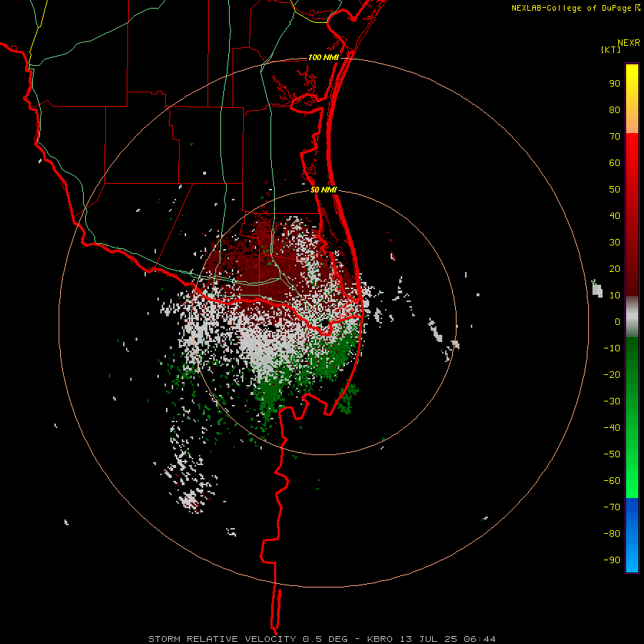Click the -30 knot scale label
The height and width of the screenshot is (644, 644).
coord(612,401)
